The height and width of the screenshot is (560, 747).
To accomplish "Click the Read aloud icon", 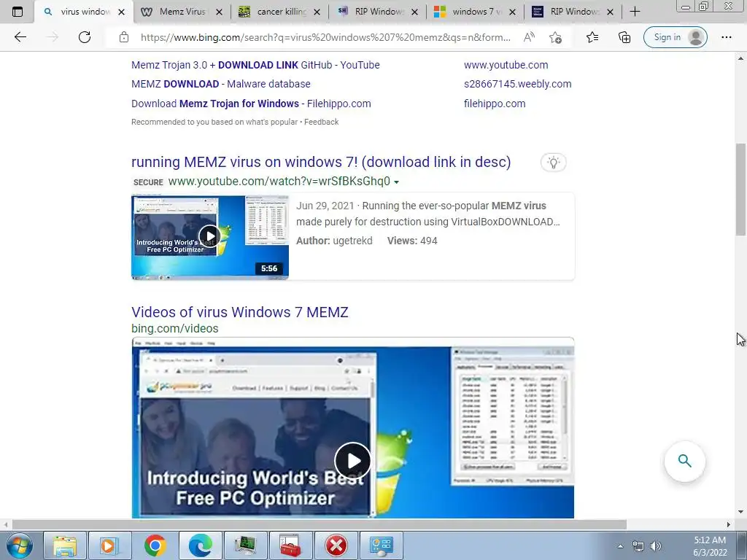I will [x=529, y=37].
